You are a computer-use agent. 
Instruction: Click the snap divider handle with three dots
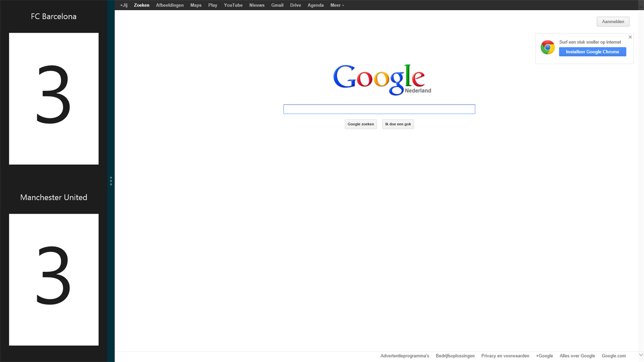coord(111,181)
